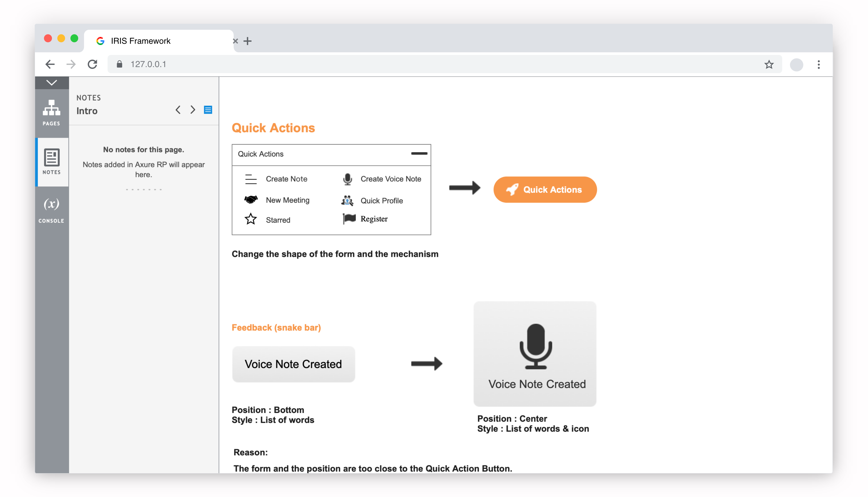Click the 'Reason:' label

[x=251, y=452]
